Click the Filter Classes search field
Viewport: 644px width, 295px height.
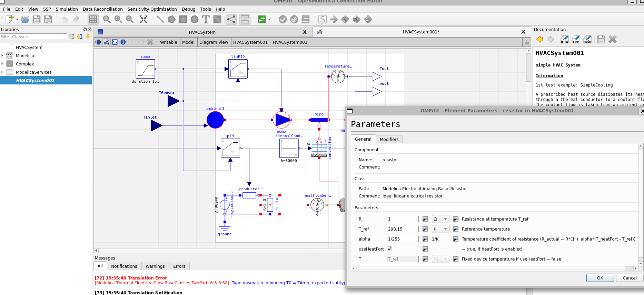[x=33, y=37]
